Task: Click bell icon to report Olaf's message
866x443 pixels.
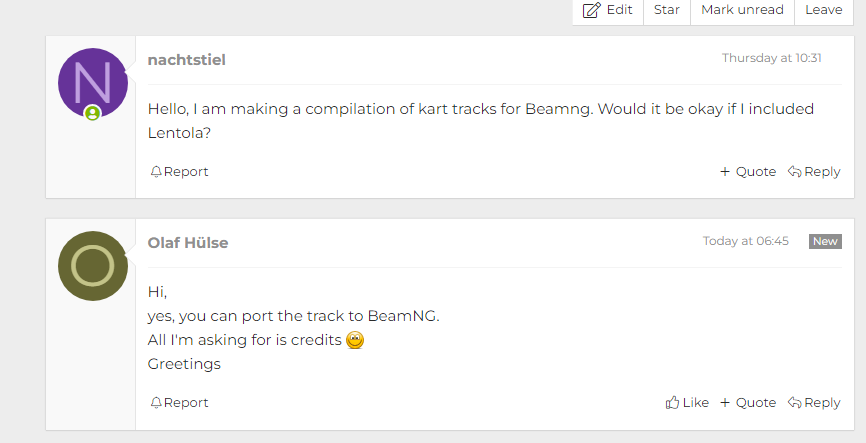Action: (x=156, y=403)
